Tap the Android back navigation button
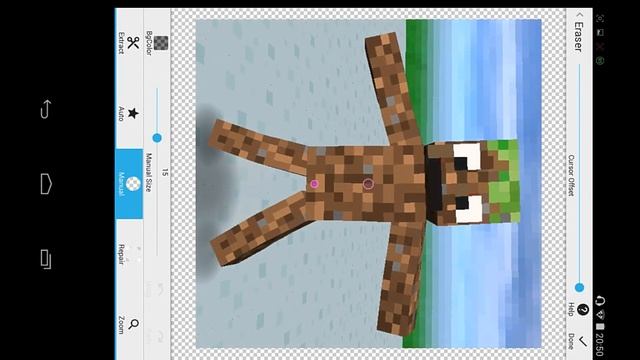The image size is (640, 360). 46,109
